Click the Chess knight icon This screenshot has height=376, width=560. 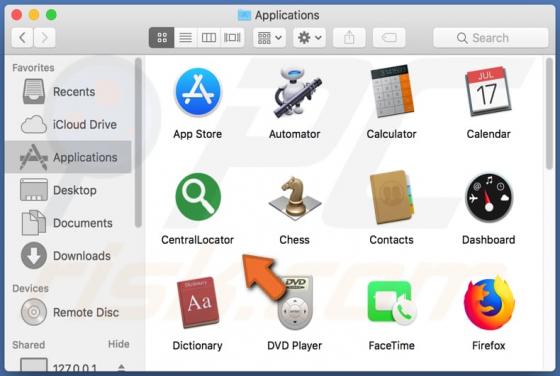pyautogui.click(x=295, y=198)
